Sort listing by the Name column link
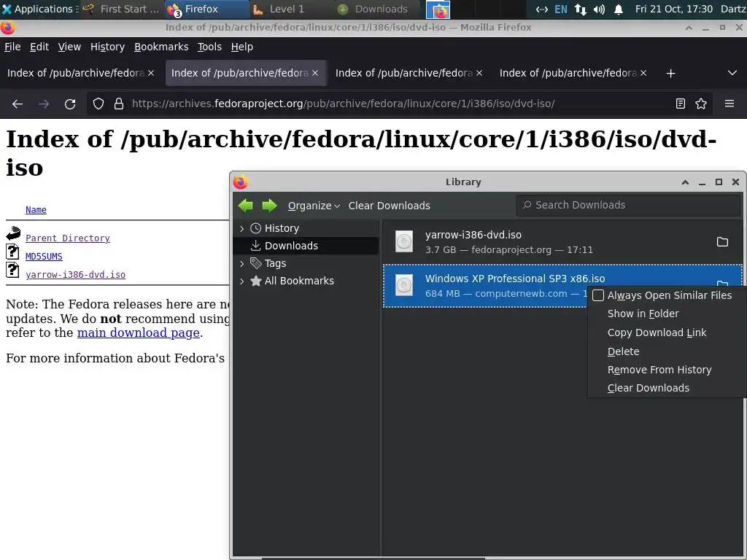The image size is (747, 560). click(x=36, y=209)
